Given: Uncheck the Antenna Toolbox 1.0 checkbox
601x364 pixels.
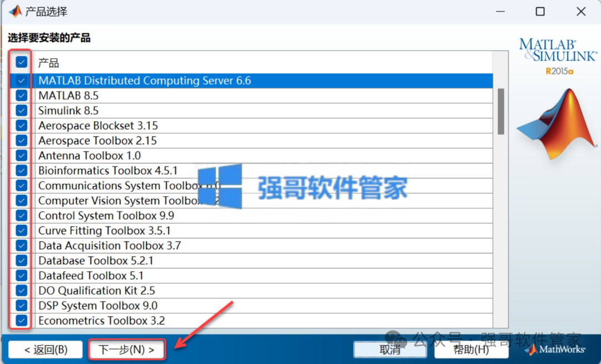Looking at the screenshot, I should (22, 155).
